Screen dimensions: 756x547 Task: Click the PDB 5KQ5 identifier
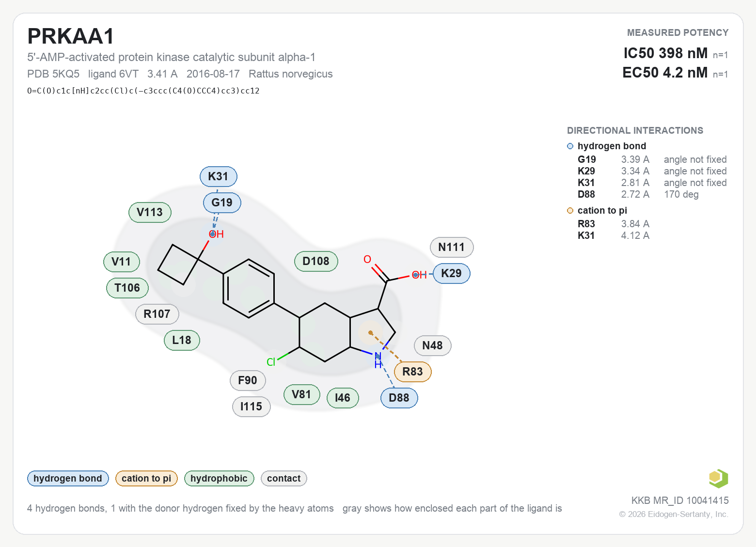[53, 74]
